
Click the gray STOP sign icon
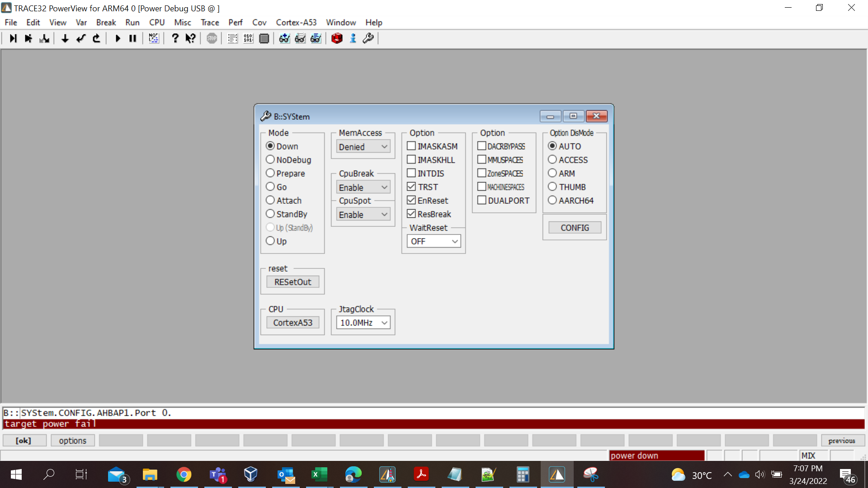[212, 38]
